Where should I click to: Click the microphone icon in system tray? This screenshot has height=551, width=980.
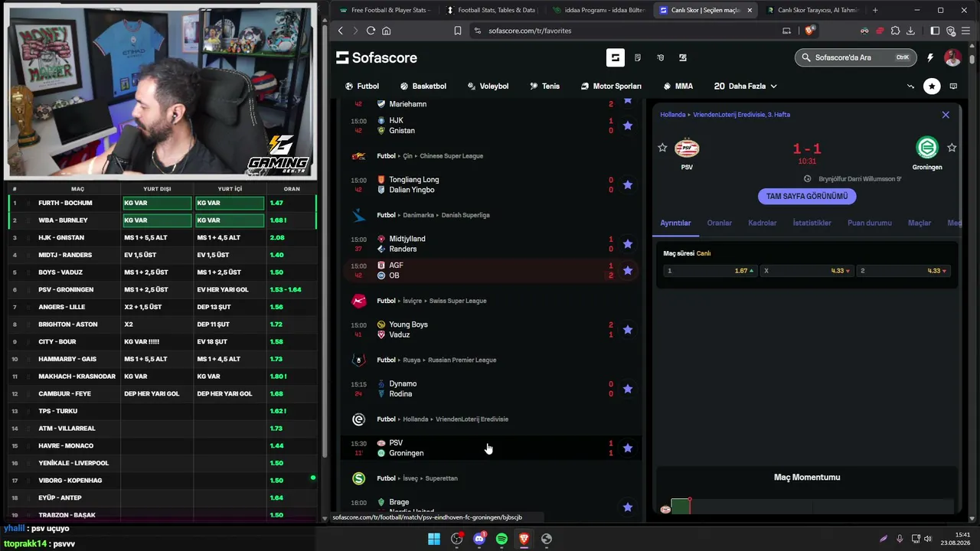900,539
